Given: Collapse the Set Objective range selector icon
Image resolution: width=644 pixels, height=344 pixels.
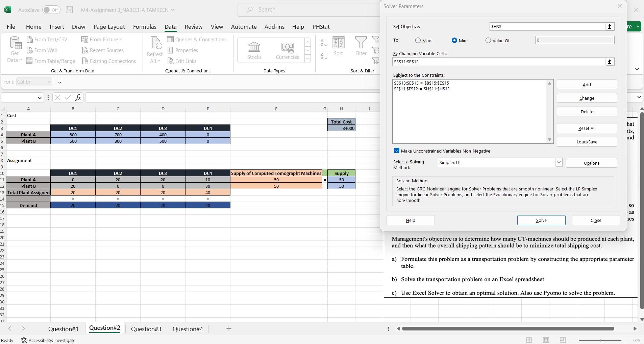Looking at the screenshot, I should (609, 26).
